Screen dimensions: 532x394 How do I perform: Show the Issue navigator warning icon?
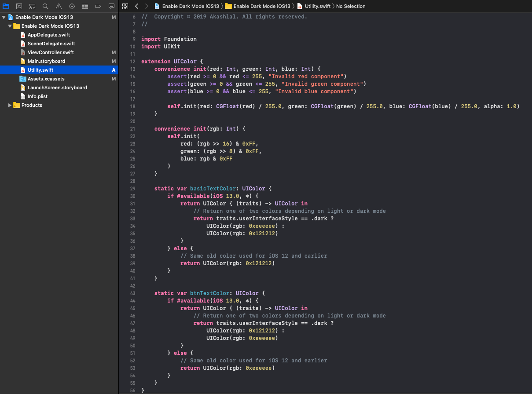click(x=58, y=6)
